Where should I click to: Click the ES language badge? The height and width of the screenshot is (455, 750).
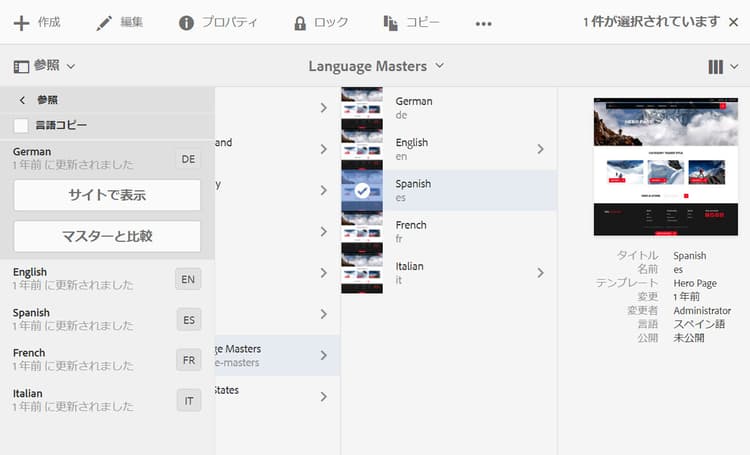click(x=188, y=320)
